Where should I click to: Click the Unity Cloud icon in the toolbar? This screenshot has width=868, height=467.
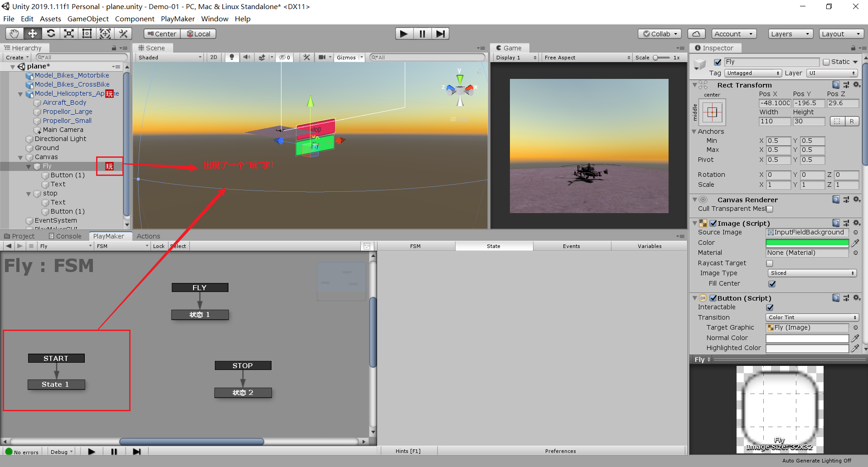pos(697,33)
